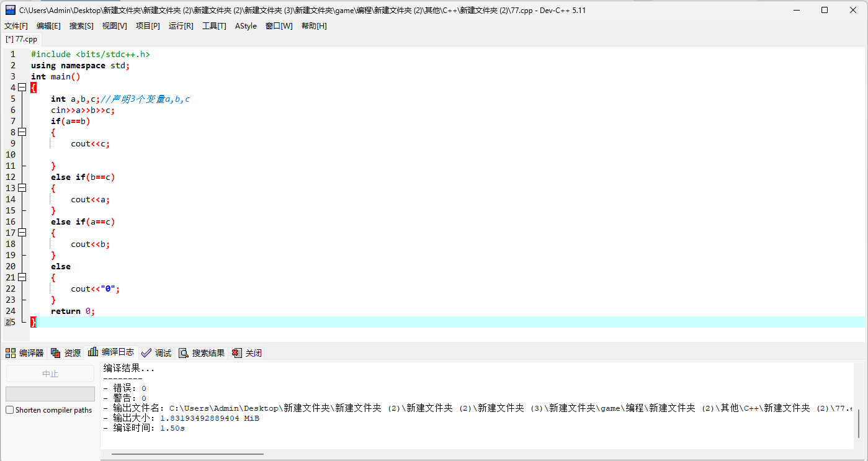
Task: Click the Dev-C++ app icon in title bar
Action: point(10,10)
